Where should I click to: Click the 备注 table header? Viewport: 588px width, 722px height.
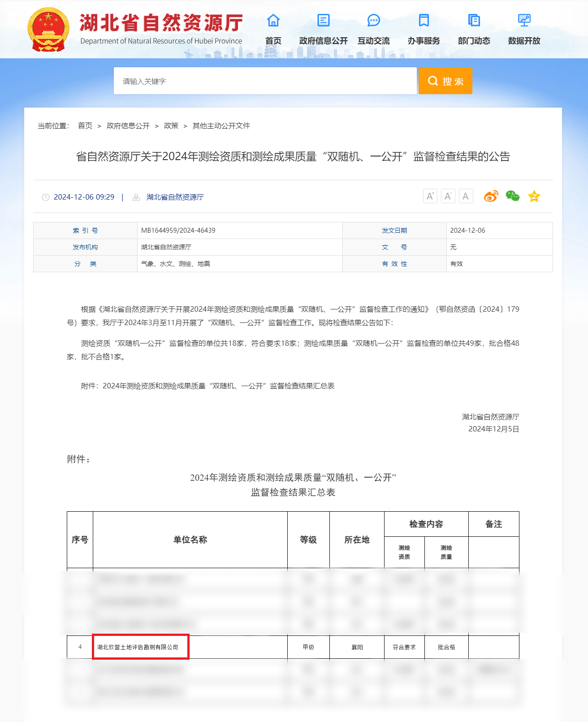pos(494,524)
